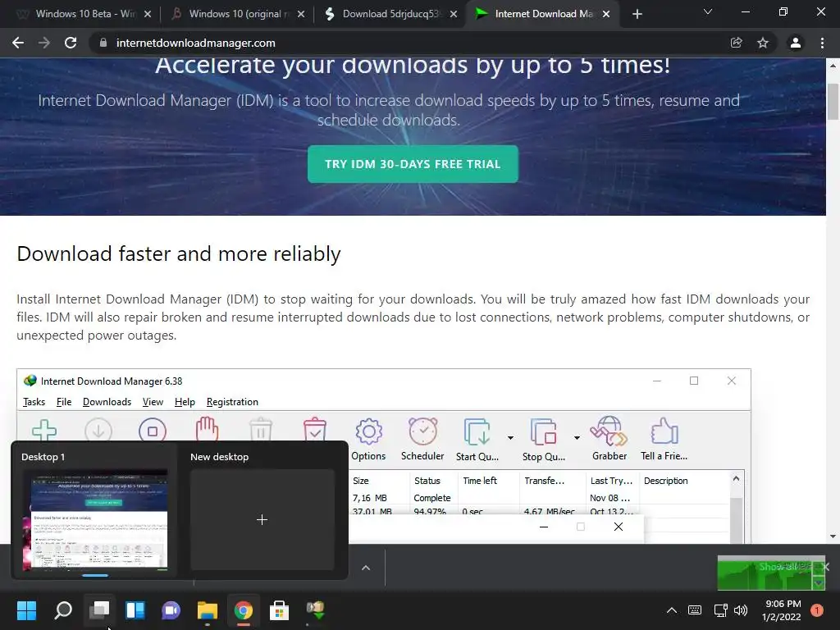This screenshot has width=840, height=630.
Task: Click TRY IDM 30-DAYS FREE TRIAL button
Action: (x=413, y=164)
